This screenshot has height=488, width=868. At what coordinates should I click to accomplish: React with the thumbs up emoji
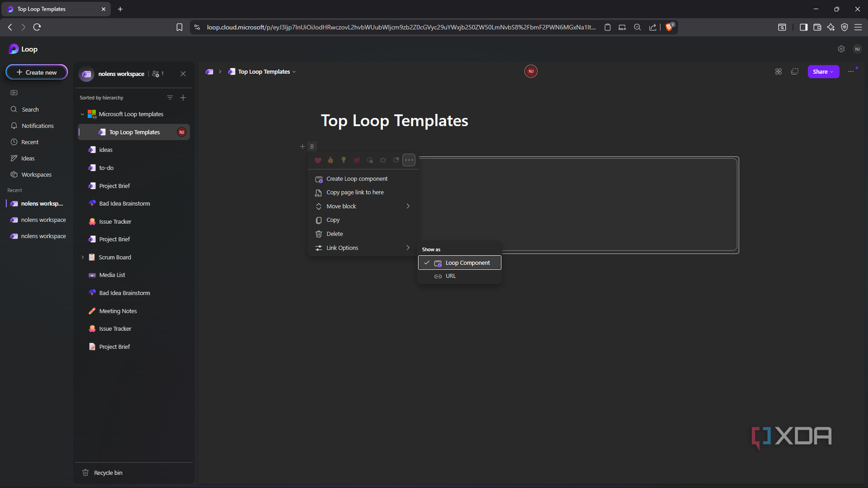(x=330, y=160)
